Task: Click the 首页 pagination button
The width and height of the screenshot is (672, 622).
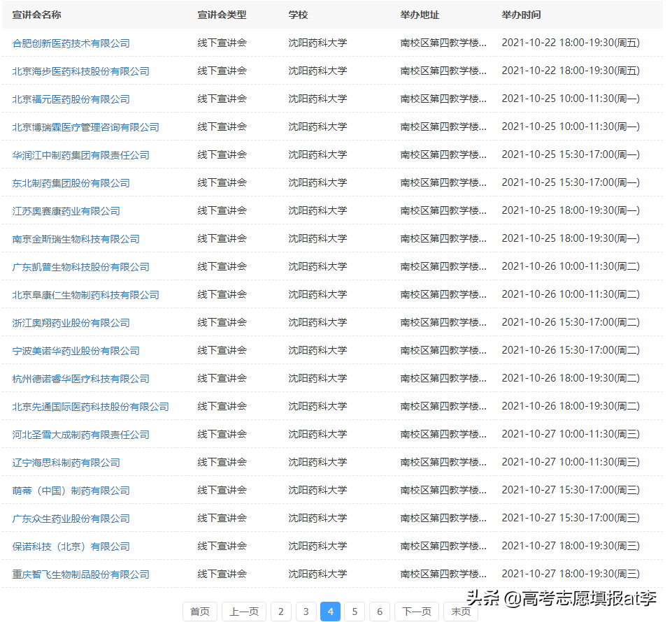Action: click(199, 611)
